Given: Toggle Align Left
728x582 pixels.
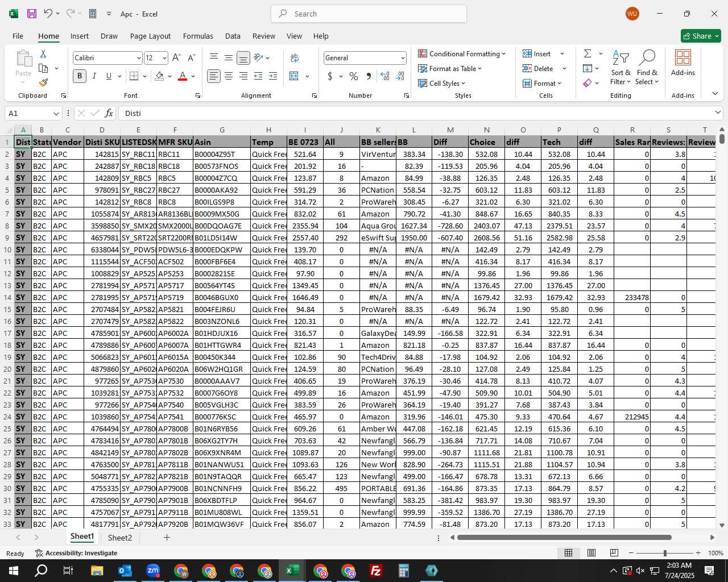Looking at the screenshot, I should click(x=214, y=76).
